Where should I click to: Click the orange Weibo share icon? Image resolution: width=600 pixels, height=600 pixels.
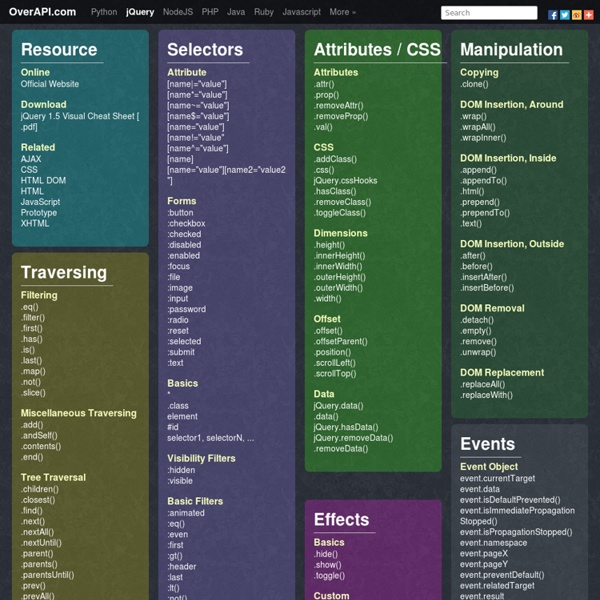577,15
